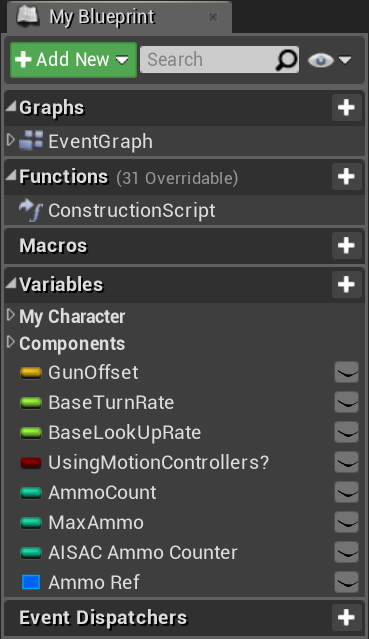Viewport: 369px width, 639px height.
Task: Select the MaxAmmo variable
Action: tap(96, 522)
